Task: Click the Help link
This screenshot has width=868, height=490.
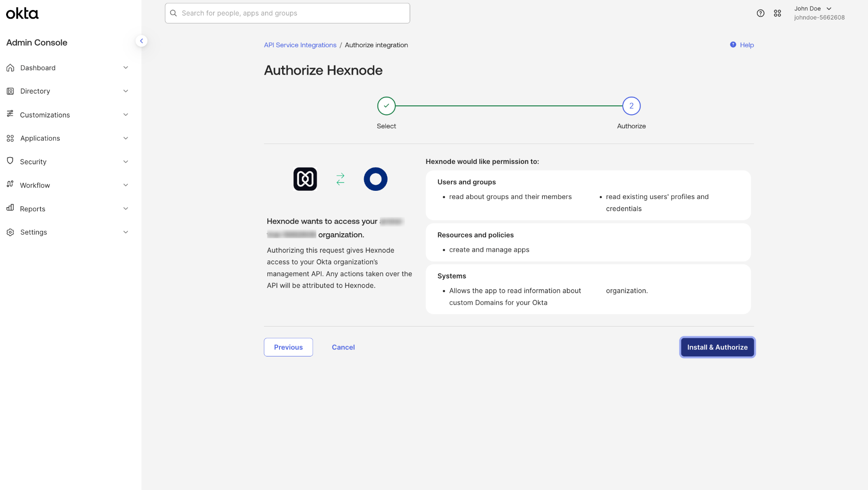Action: [x=746, y=45]
